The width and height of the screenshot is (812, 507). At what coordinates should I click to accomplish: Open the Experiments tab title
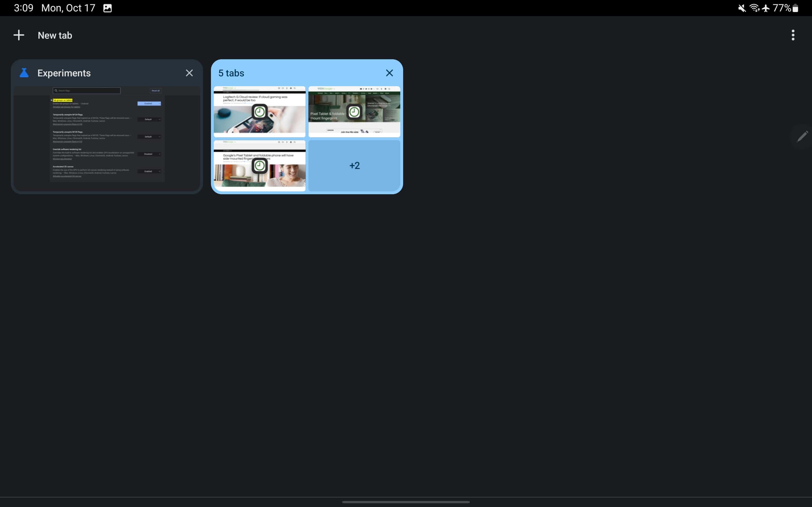[x=64, y=73]
